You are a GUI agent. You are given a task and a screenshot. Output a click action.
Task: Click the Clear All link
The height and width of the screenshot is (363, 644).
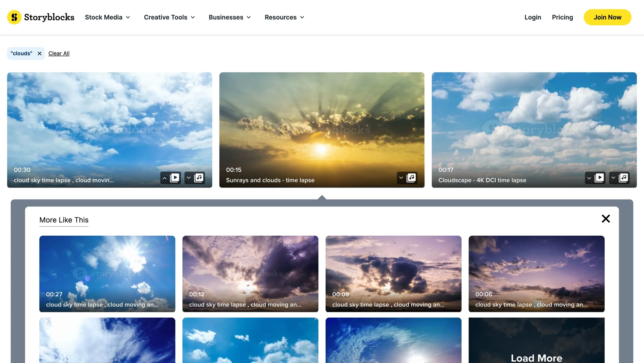tap(59, 53)
